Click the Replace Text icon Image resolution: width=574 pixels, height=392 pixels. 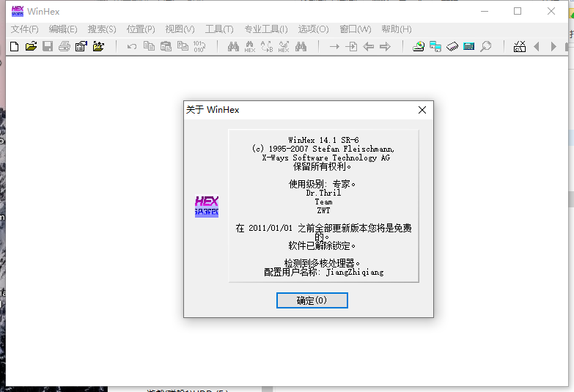267,46
